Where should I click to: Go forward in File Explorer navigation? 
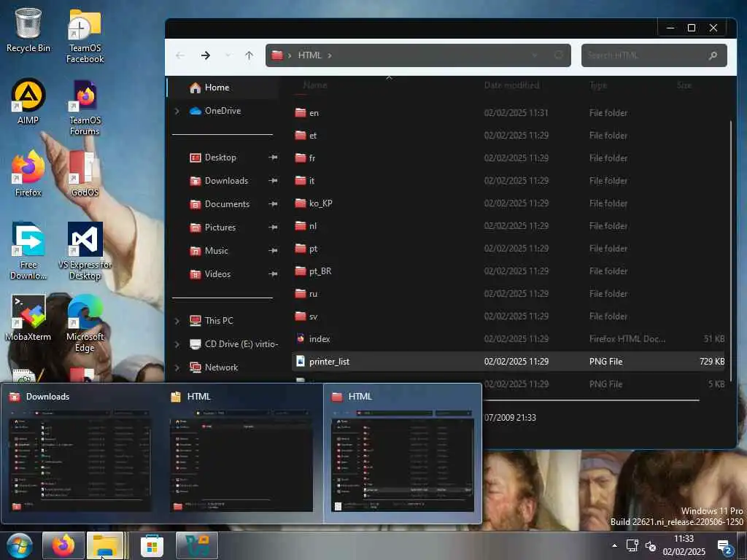pos(205,55)
